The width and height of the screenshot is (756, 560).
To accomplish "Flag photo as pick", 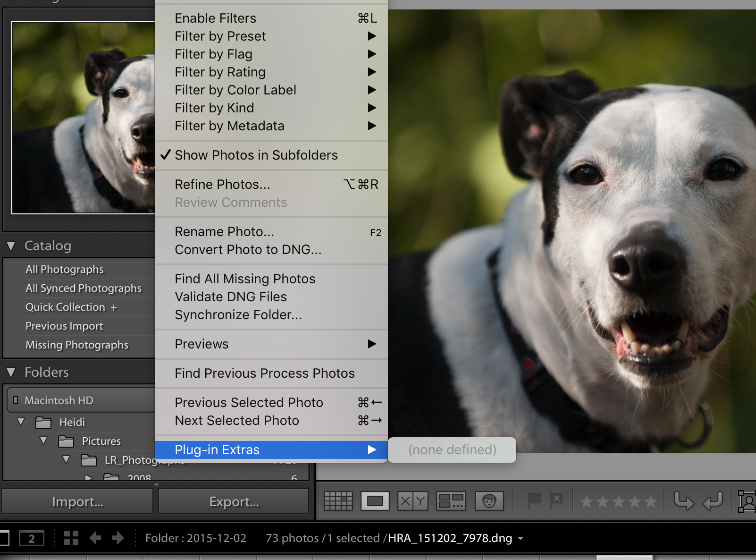I will coord(534,501).
